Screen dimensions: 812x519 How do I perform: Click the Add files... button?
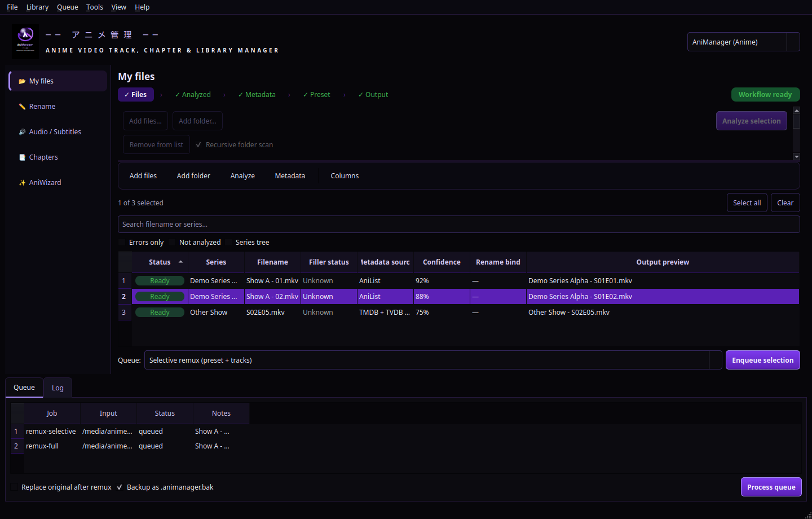point(145,121)
